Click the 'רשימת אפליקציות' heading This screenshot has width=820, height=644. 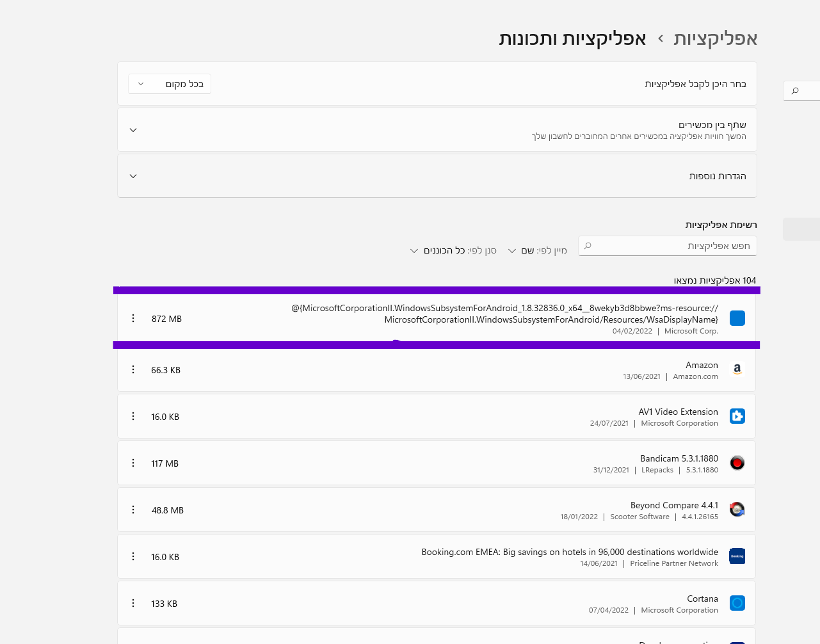(721, 225)
